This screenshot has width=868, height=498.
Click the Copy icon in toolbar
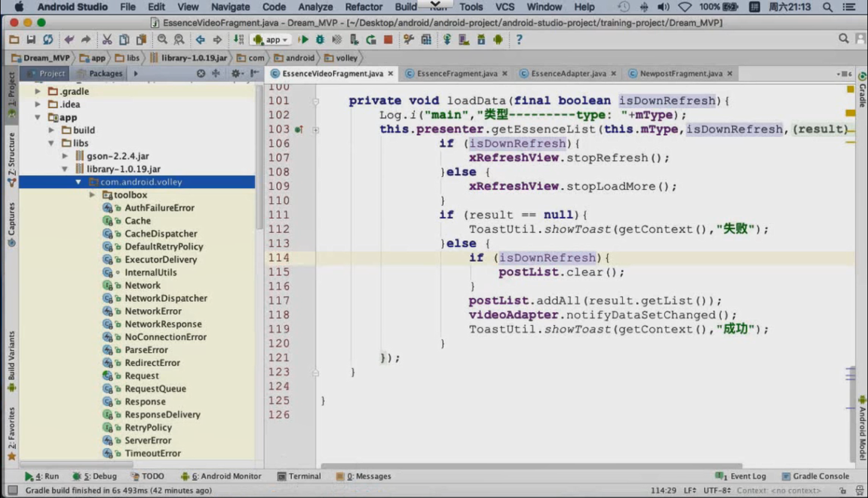click(124, 39)
